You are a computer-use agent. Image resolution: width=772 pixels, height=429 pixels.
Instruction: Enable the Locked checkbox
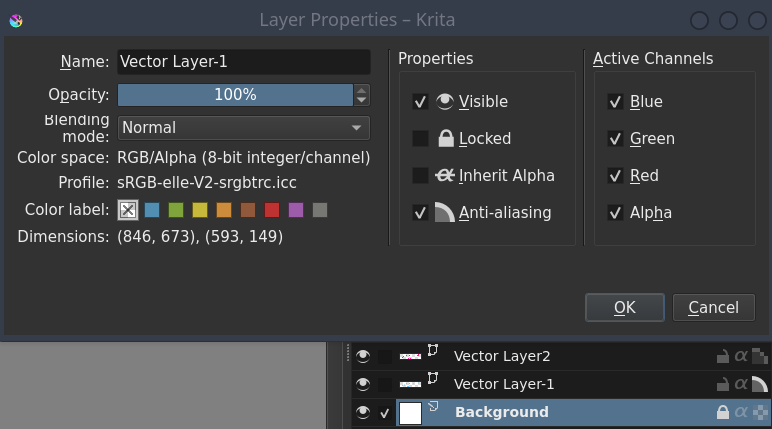coord(420,139)
